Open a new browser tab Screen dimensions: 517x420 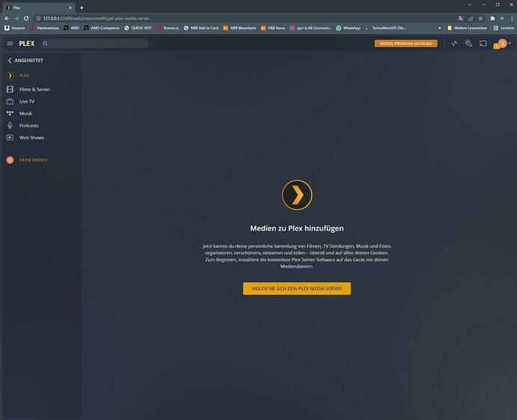point(82,7)
